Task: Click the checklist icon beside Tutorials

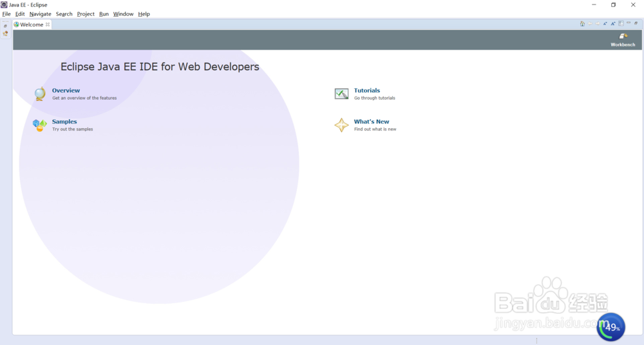Action: [x=341, y=93]
